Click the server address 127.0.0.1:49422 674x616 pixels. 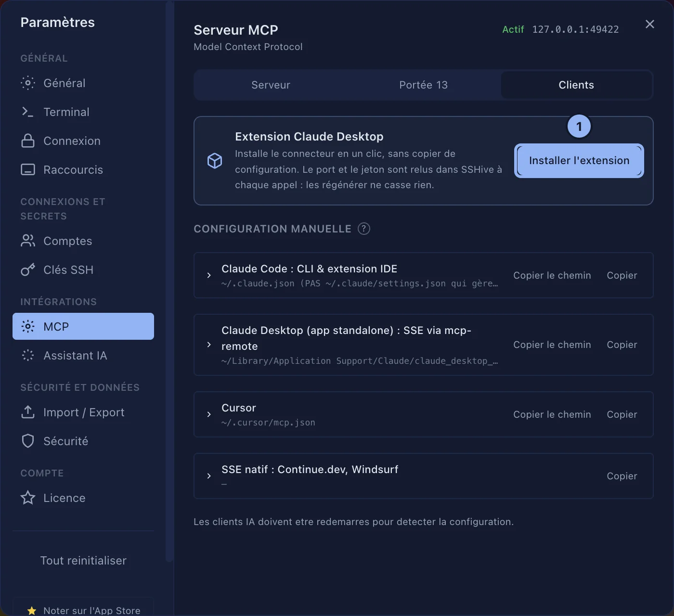click(575, 29)
